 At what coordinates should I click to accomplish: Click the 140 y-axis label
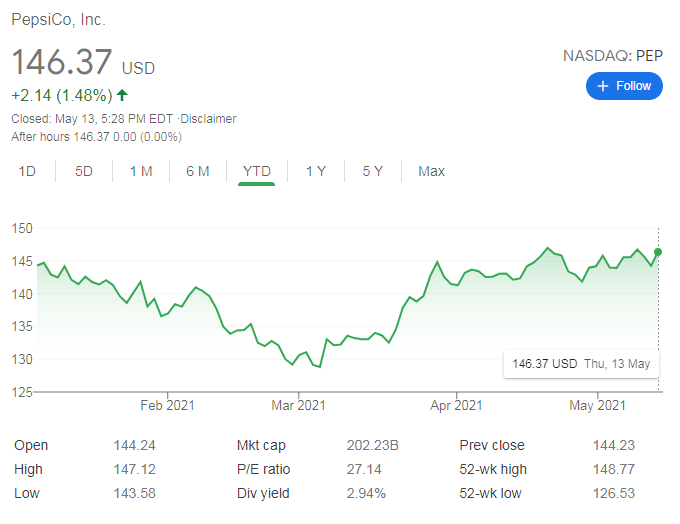tap(22, 294)
